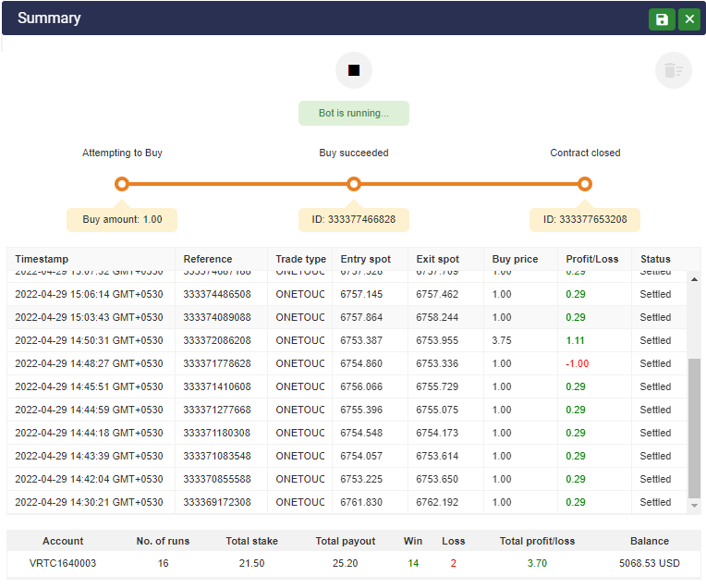Screen dimensions: 706x588
Task: Select reference 333369172308
Action: (217, 502)
